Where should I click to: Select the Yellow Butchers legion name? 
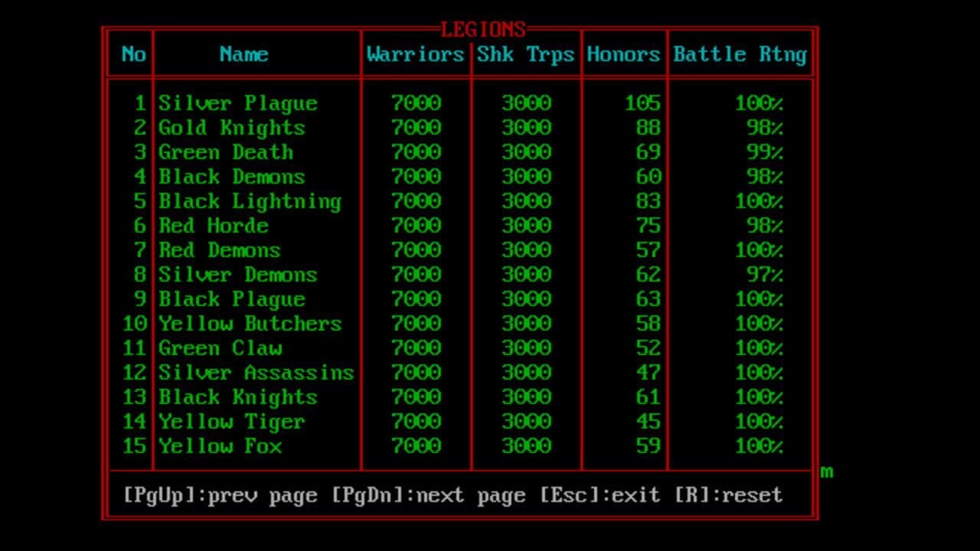click(250, 324)
